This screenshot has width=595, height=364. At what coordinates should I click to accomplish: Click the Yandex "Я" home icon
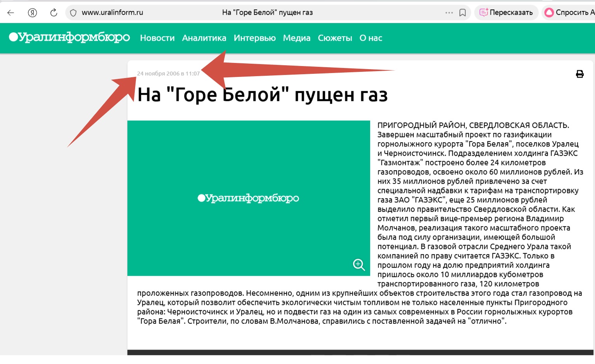[32, 12]
